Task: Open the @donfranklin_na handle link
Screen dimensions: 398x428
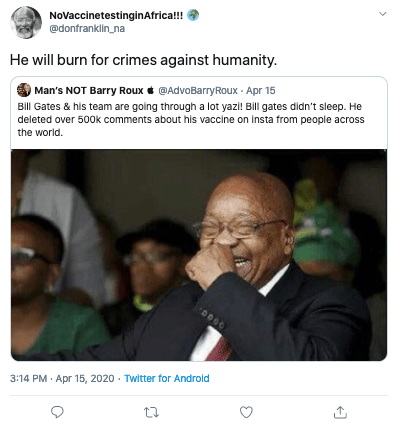Action: point(87,29)
